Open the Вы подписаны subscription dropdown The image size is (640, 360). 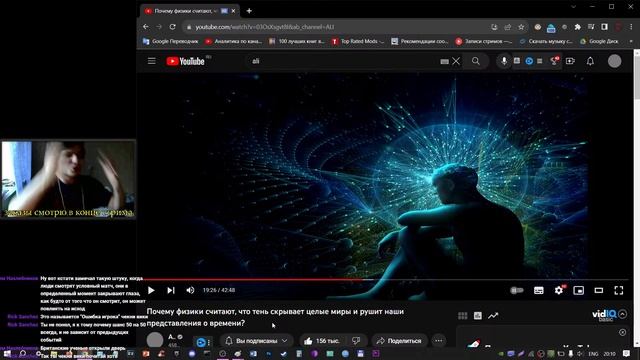click(x=256, y=340)
